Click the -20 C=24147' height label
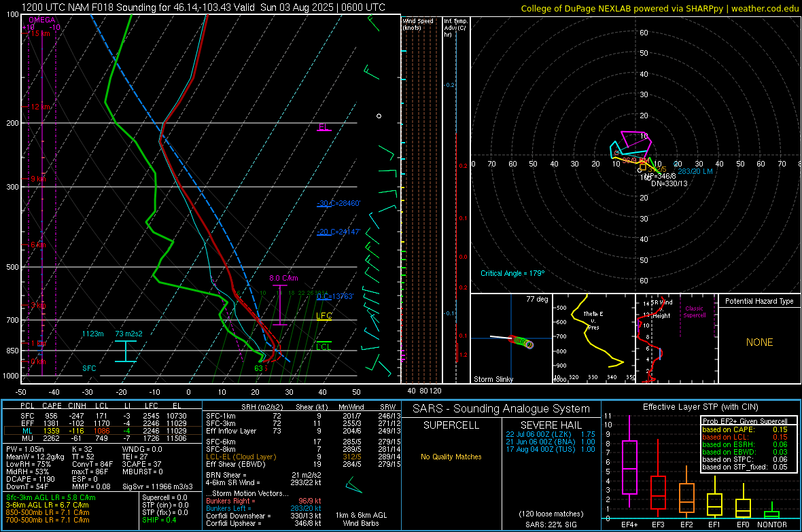Viewport: 802px width, 532px height. pos(338,232)
